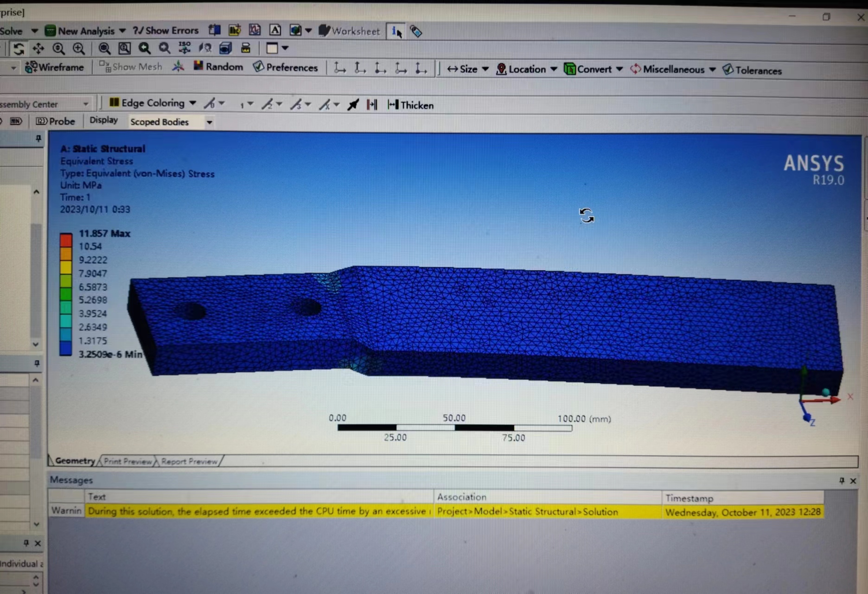The width and height of the screenshot is (868, 594).
Task: Switch to the Print Preview tab
Action: coord(128,461)
